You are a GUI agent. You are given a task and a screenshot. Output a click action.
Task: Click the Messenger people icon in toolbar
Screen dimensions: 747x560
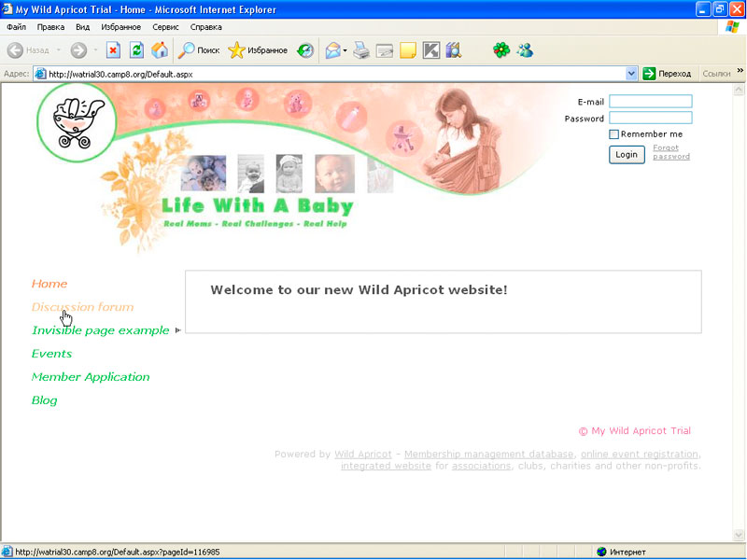525,50
